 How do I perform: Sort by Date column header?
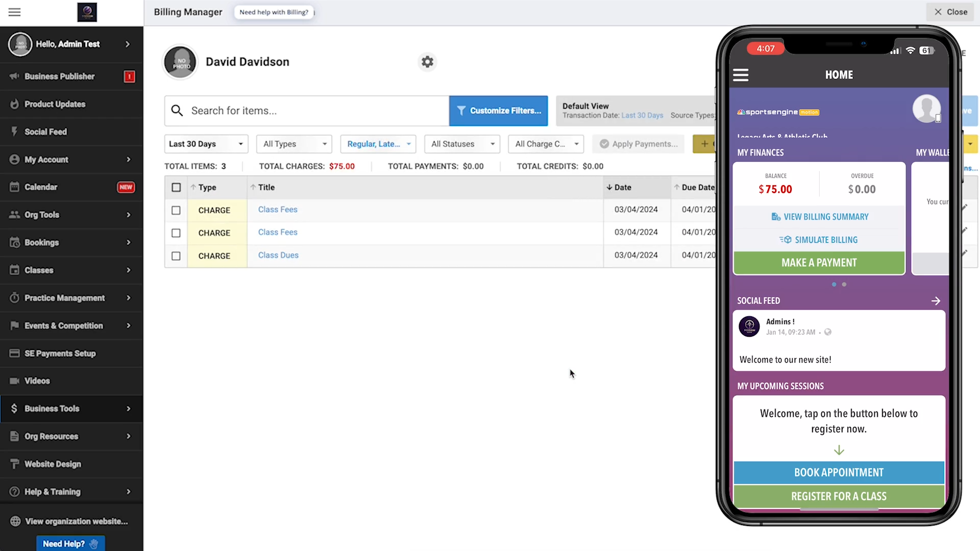pos(637,188)
